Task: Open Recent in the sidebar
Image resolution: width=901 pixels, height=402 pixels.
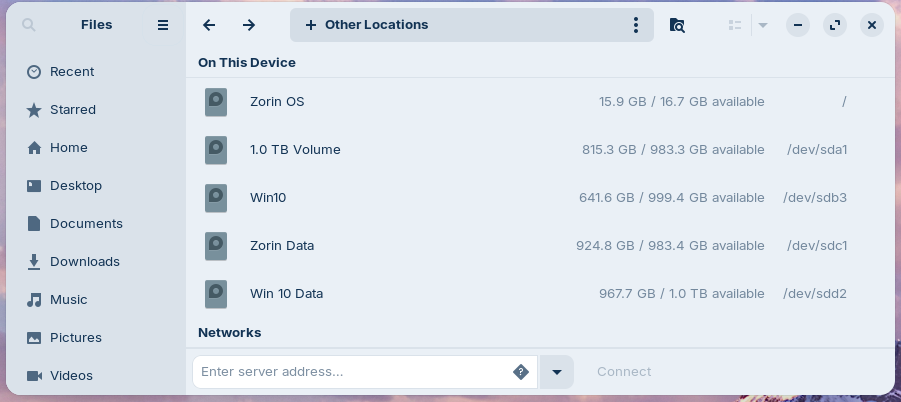Action: click(72, 72)
